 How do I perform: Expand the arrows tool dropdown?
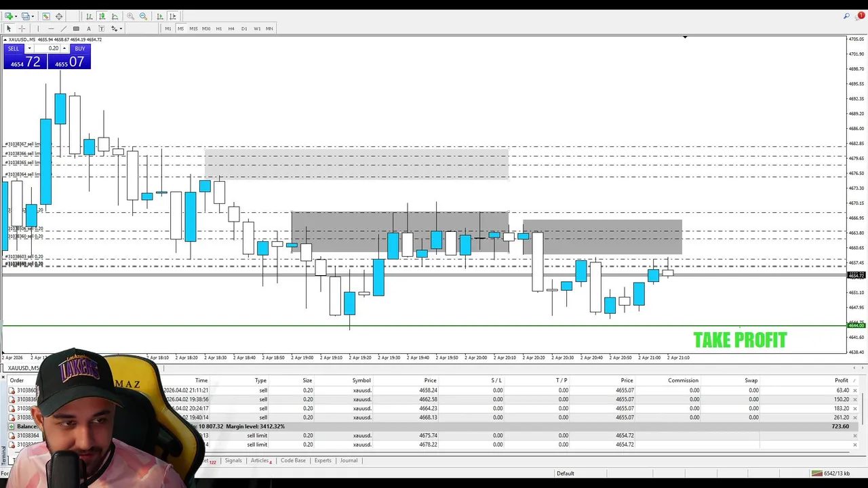121,28
